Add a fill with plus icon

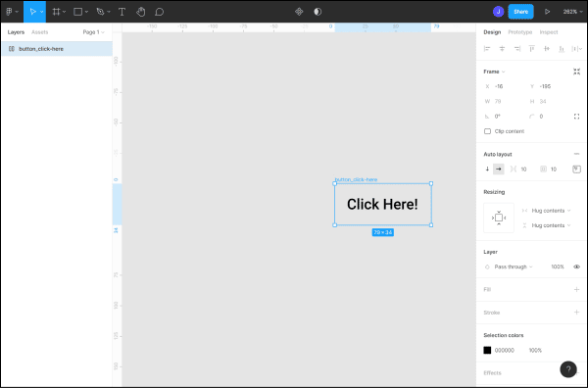coord(577,289)
